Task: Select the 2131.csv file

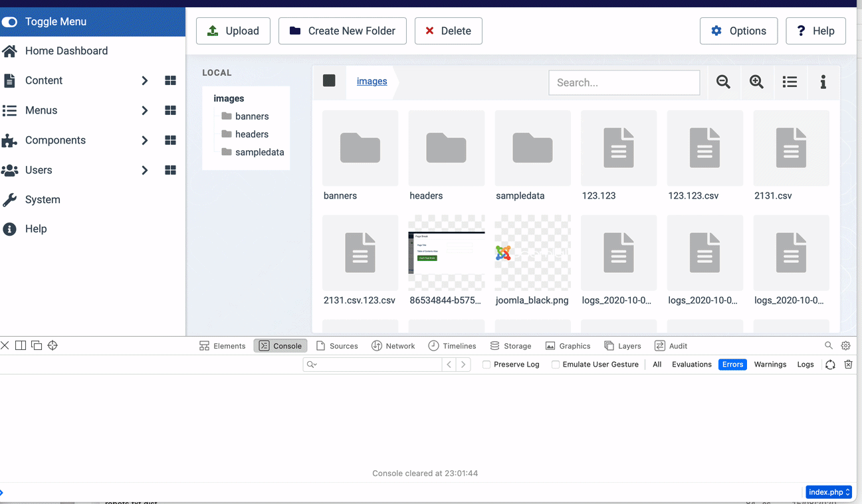Action: (792, 148)
